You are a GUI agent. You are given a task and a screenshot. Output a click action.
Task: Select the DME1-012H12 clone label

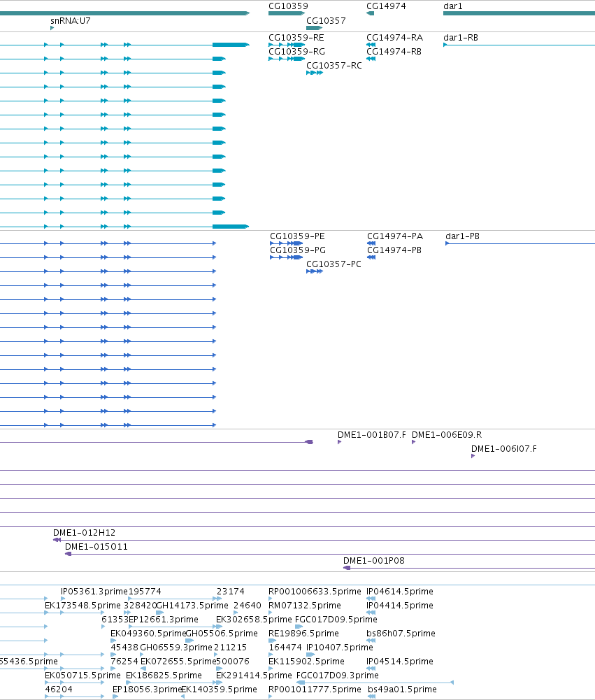(x=85, y=533)
